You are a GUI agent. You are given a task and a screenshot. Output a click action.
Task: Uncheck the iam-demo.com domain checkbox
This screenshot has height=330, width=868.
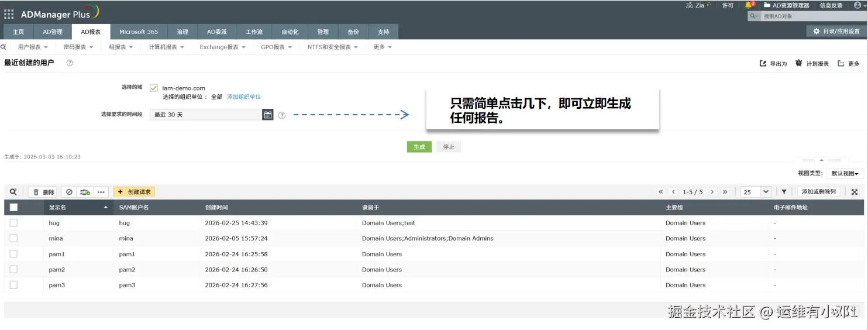tap(154, 88)
